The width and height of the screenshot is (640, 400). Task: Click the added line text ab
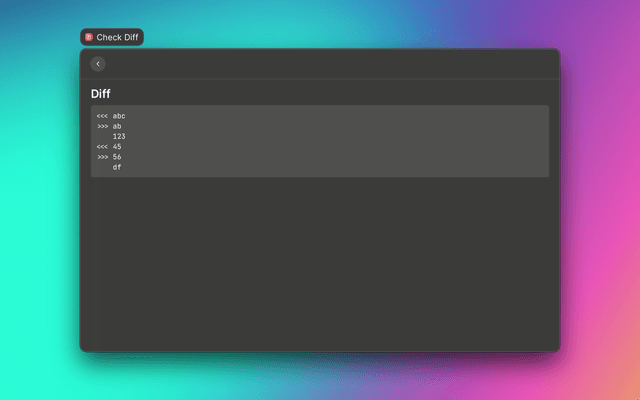(117, 127)
